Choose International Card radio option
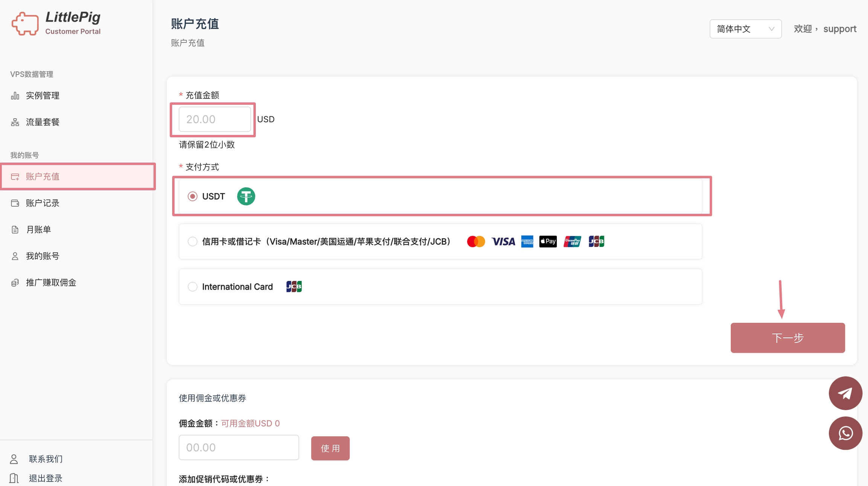 pos(193,287)
